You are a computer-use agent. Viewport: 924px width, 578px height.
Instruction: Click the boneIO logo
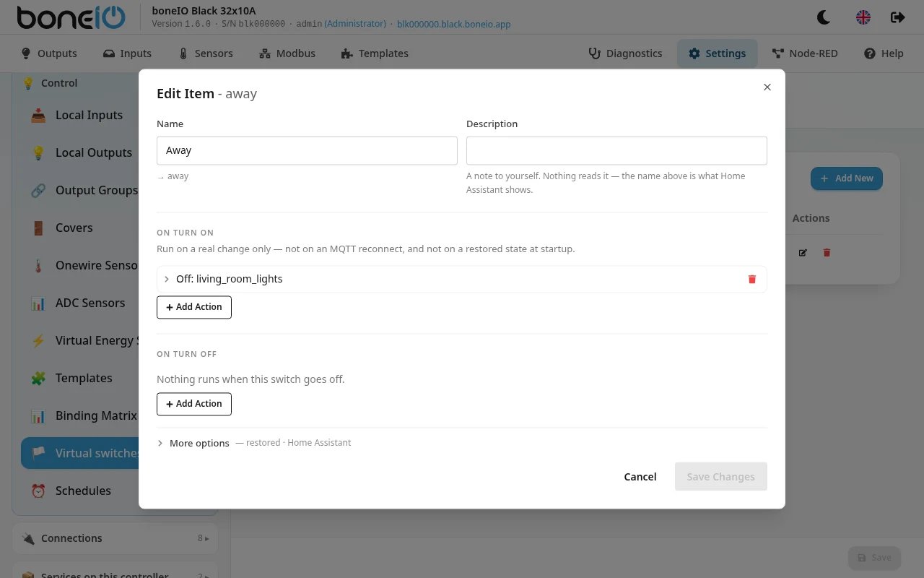click(71, 17)
